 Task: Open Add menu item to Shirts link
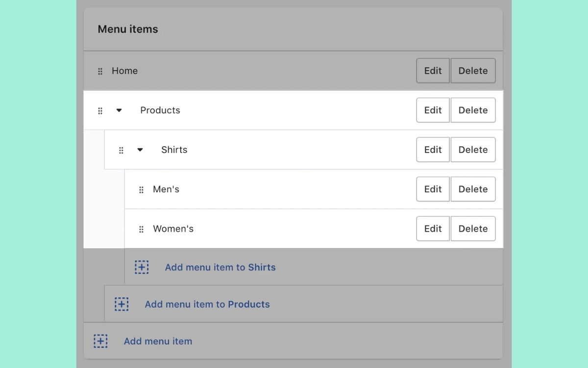(220, 267)
